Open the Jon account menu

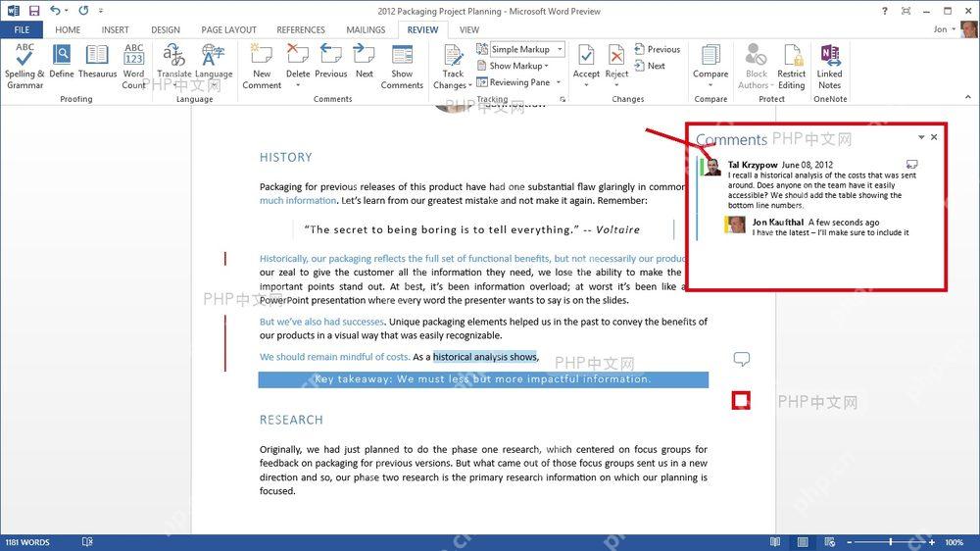[x=945, y=29]
